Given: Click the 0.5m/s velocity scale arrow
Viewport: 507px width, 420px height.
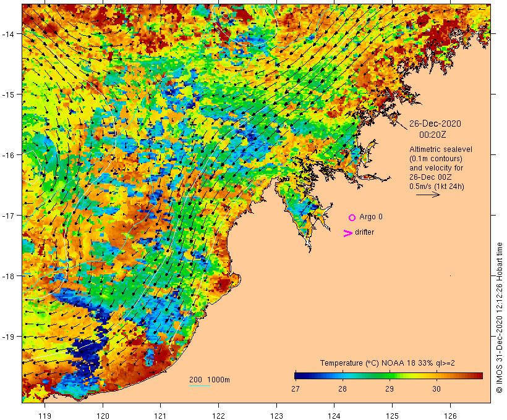Looking at the screenshot, I should point(428,195).
